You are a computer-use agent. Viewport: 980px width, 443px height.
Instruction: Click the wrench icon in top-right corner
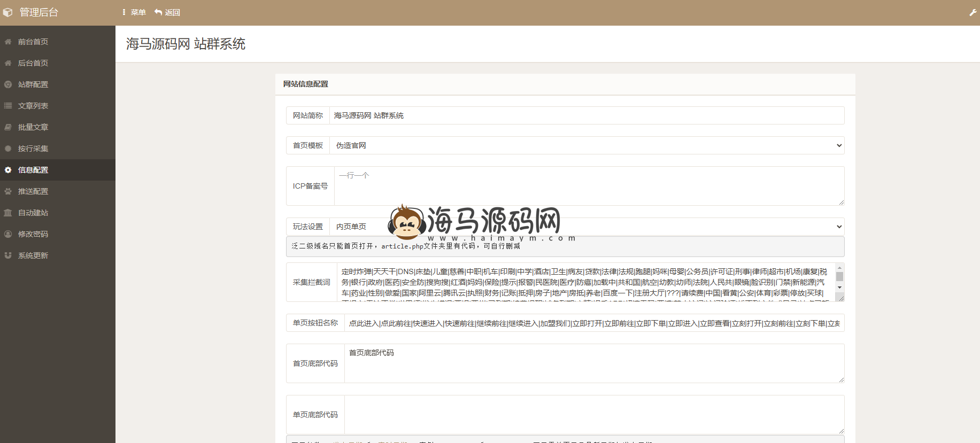[973, 12]
